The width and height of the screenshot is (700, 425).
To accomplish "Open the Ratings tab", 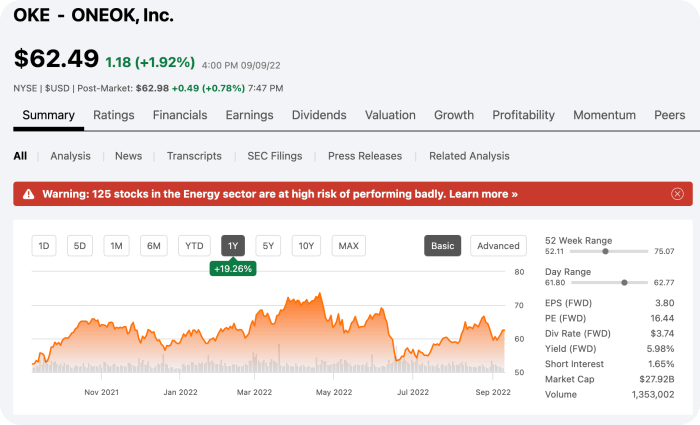I will [114, 115].
